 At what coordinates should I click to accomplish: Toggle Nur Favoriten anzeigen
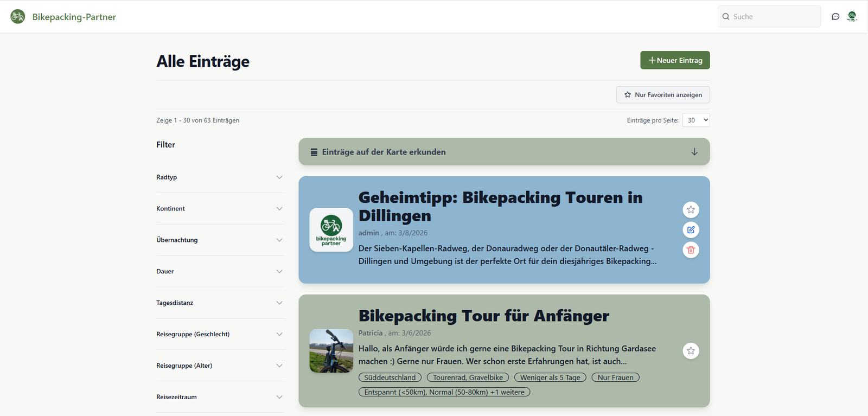point(663,94)
